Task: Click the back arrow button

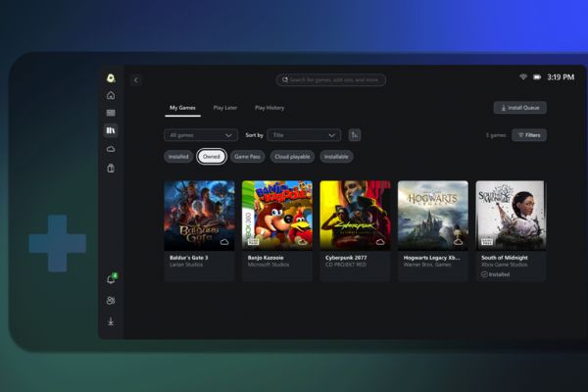Action: (x=136, y=80)
